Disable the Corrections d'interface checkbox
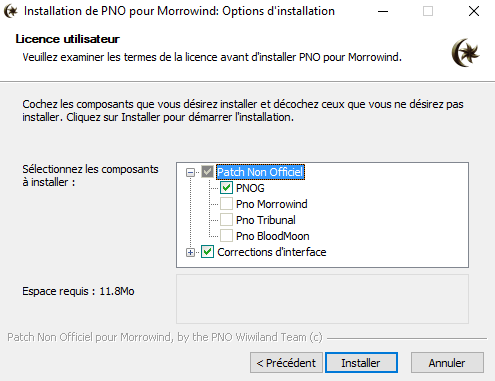 click(x=207, y=252)
